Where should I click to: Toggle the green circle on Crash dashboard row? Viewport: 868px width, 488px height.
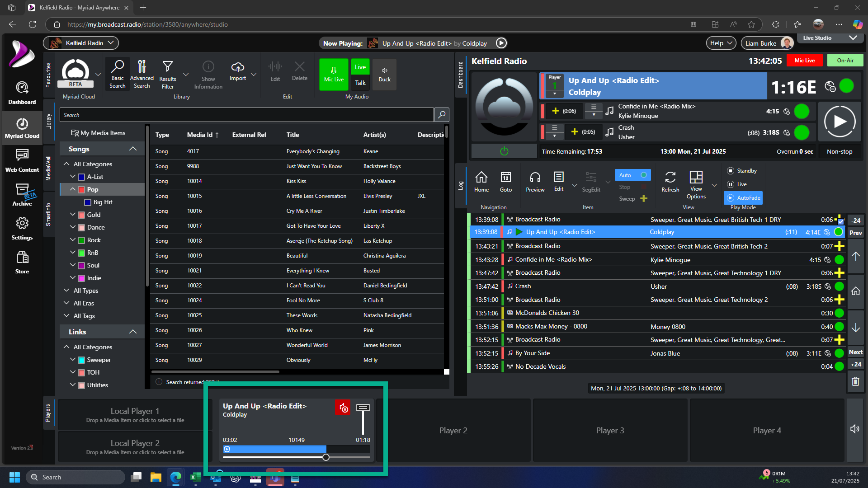point(802,132)
